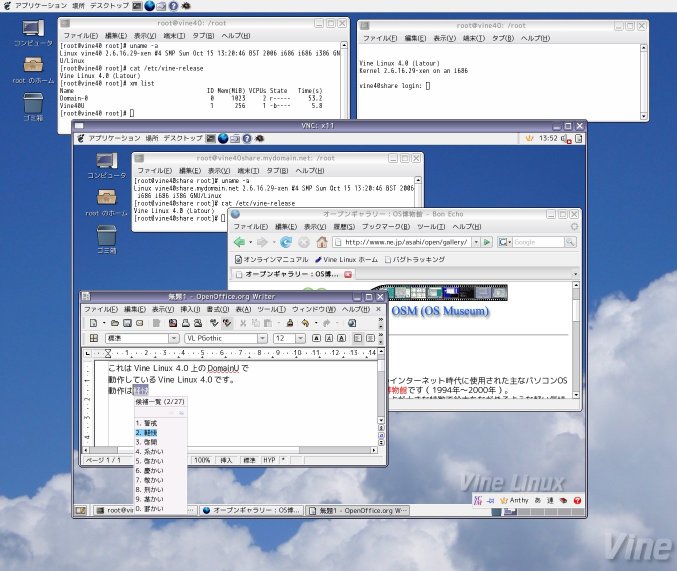Click the redo arrow in Writer toolbar
The width and height of the screenshot is (677, 571).
[x=326, y=323]
